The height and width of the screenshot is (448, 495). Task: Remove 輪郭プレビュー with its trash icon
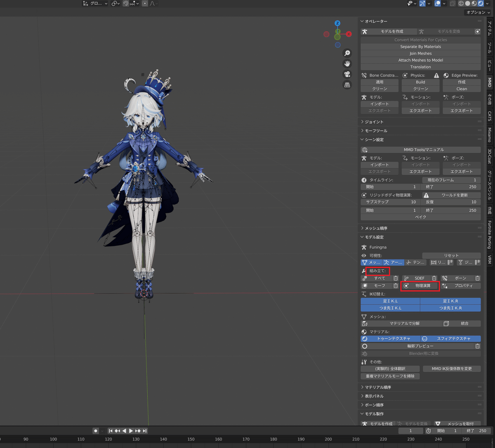coord(477,346)
